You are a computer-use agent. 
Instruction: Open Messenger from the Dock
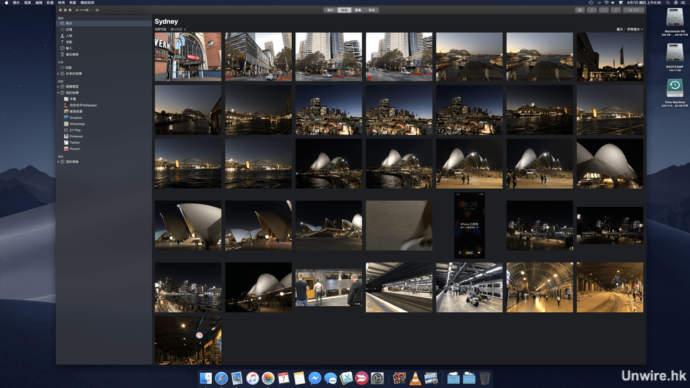(315, 378)
